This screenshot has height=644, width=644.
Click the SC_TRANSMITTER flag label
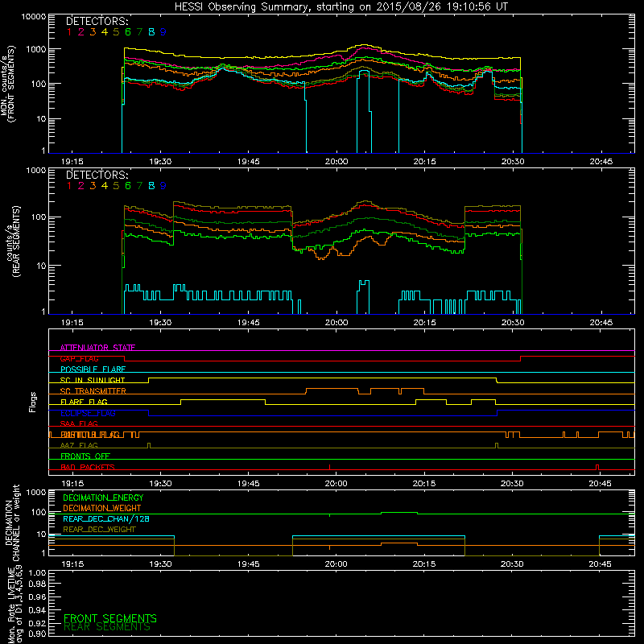93,391
